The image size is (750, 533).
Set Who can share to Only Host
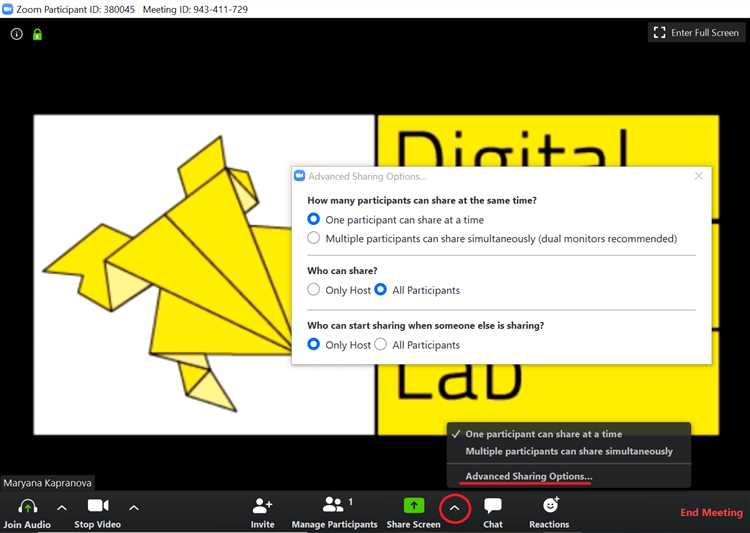314,289
